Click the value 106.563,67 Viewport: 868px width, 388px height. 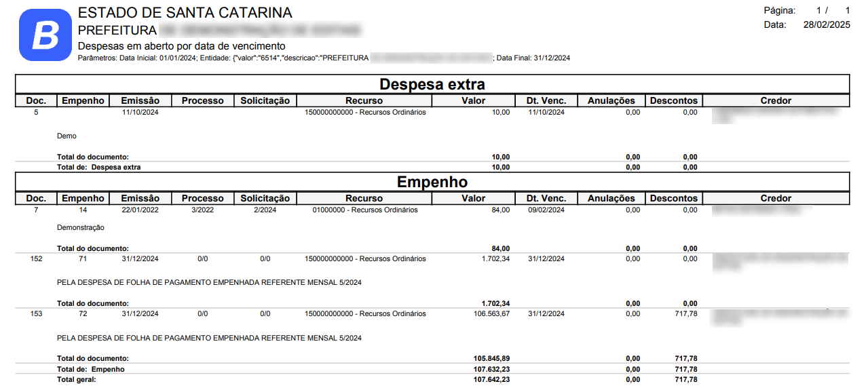[491, 314]
